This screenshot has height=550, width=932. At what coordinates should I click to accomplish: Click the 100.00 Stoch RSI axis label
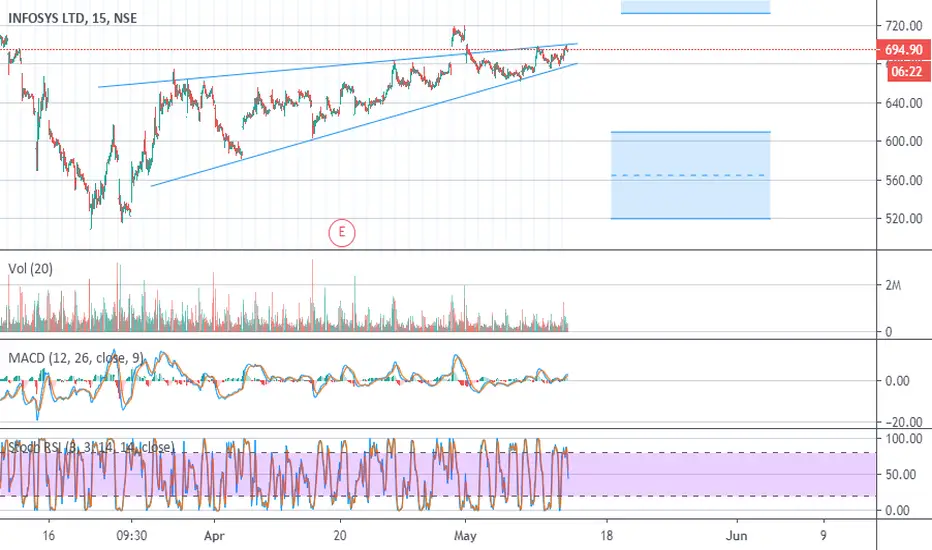(x=903, y=439)
